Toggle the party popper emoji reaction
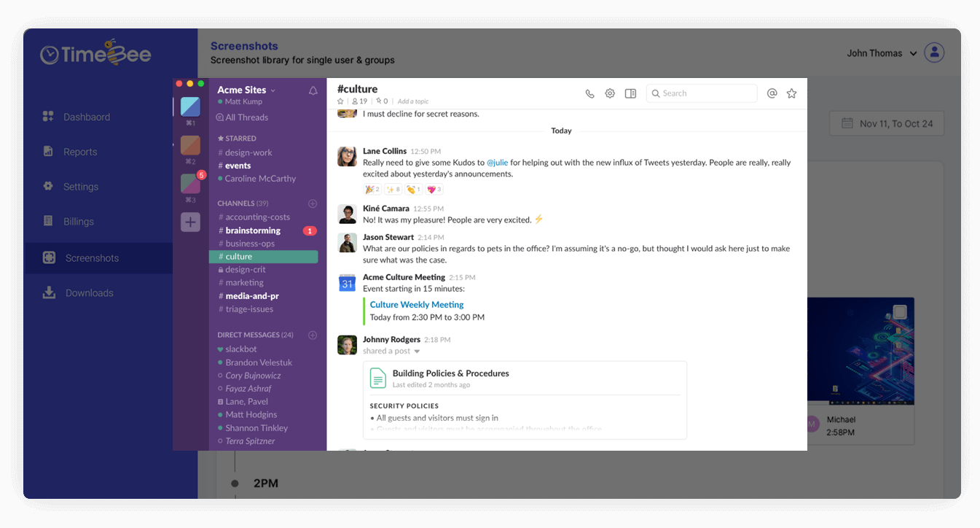 pyautogui.click(x=371, y=189)
